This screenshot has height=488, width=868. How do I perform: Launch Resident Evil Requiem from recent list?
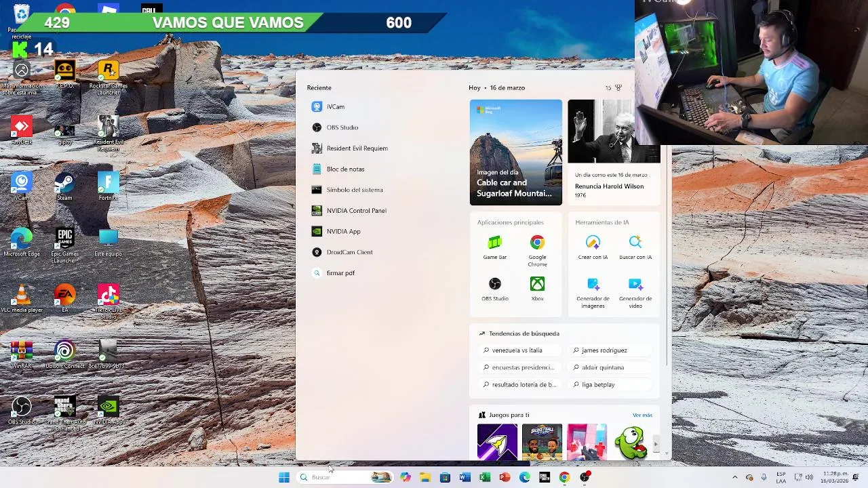[351, 148]
